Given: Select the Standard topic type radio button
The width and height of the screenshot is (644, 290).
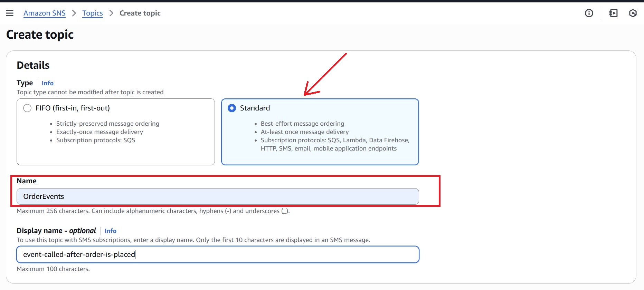Looking at the screenshot, I should (x=232, y=108).
